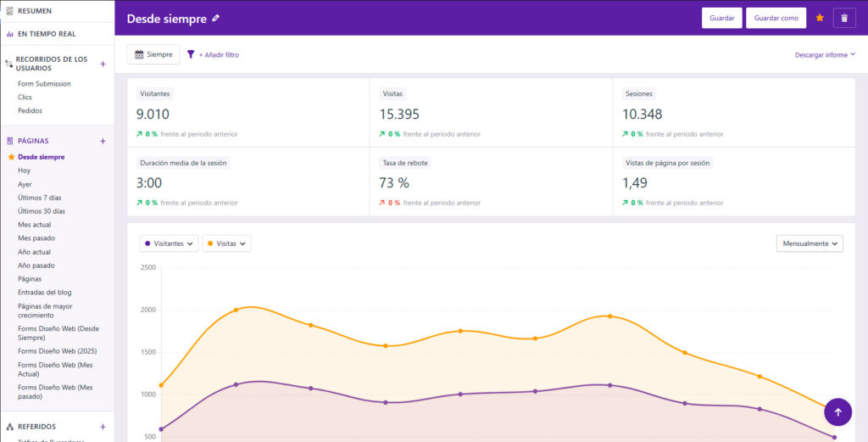Open Páginas report in sidebar list
Image resolution: width=868 pixels, height=442 pixels.
click(30, 279)
